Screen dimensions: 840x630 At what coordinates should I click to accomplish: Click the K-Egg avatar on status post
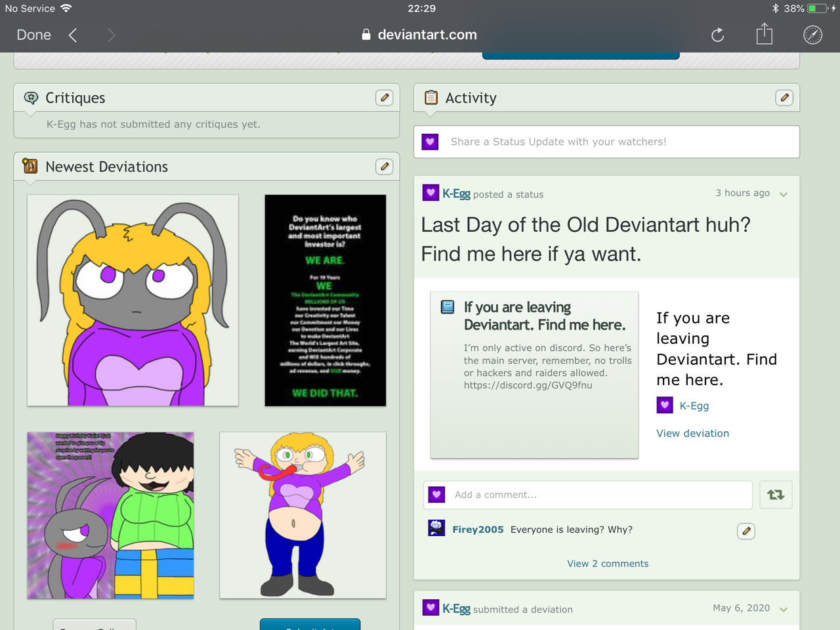coord(430,192)
